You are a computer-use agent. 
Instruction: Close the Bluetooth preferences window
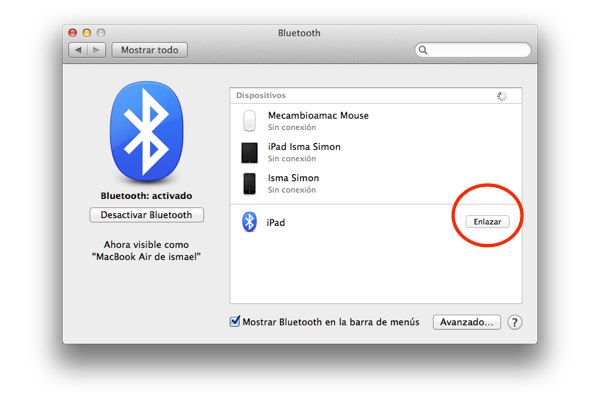(x=72, y=32)
